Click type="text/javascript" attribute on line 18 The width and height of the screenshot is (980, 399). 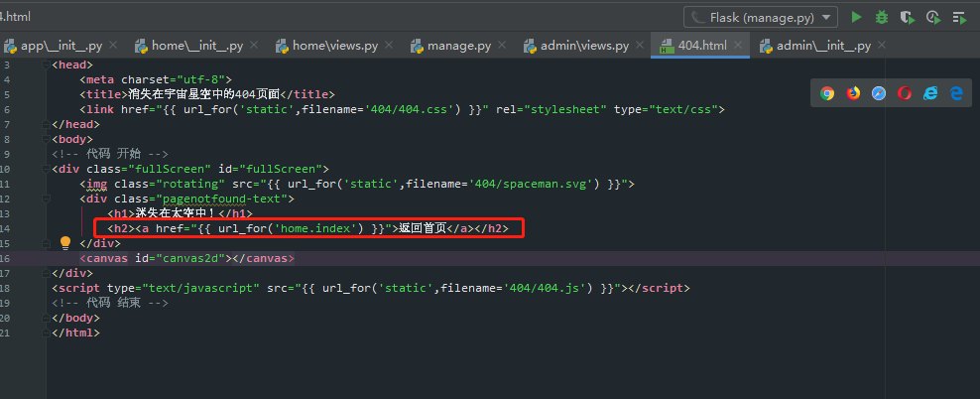[184, 288]
